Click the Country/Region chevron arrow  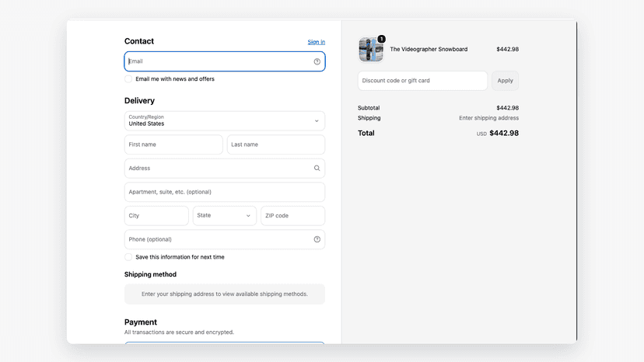[x=317, y=121]
